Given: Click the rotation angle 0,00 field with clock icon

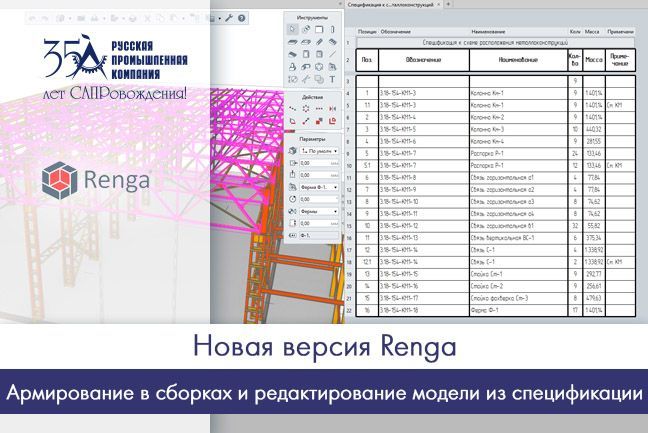Looking at the screenshot, I should (x=319, y=199).
